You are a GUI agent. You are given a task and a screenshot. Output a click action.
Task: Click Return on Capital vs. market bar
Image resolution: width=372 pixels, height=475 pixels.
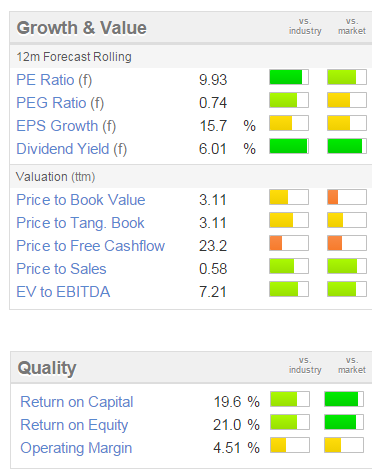[344, 399]
